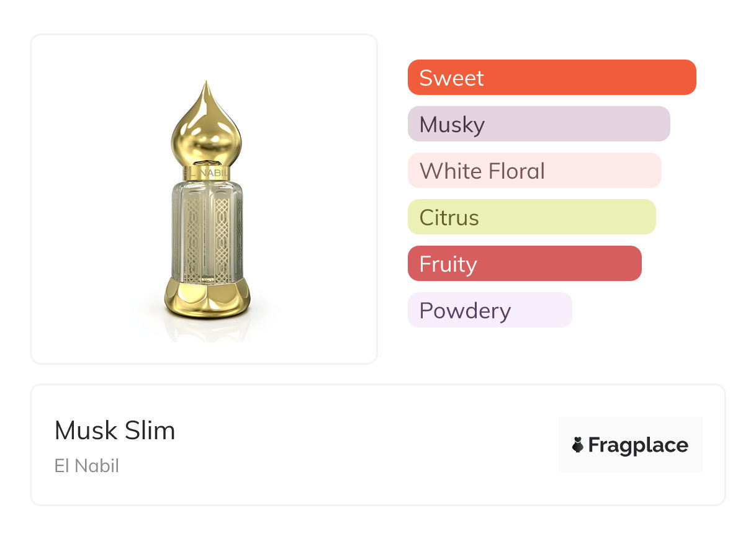Click the "Sweet" text label
The image size is (756, 536).
tap(451, 78)
